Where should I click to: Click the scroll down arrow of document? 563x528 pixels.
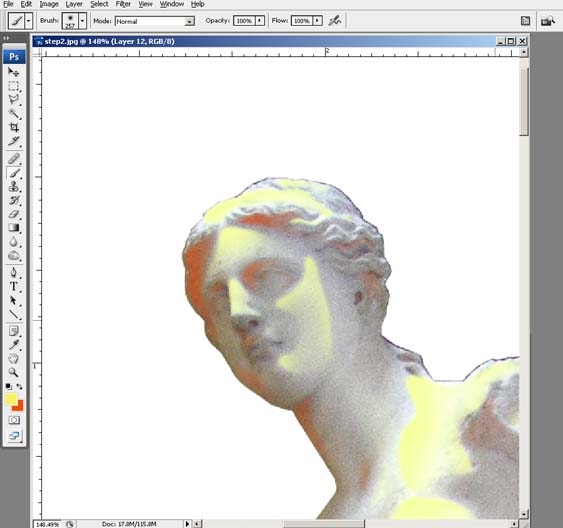524,514
